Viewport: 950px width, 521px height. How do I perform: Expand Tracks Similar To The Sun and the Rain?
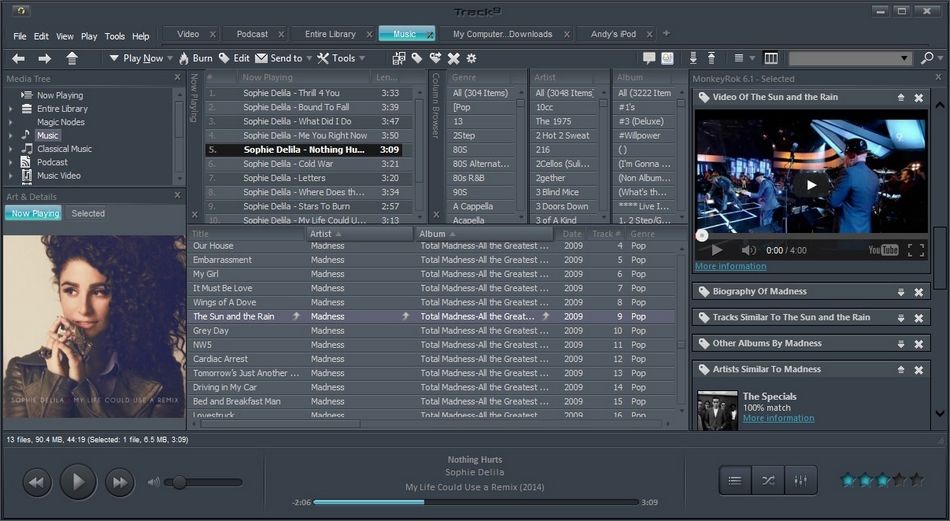tap(901, 318)
